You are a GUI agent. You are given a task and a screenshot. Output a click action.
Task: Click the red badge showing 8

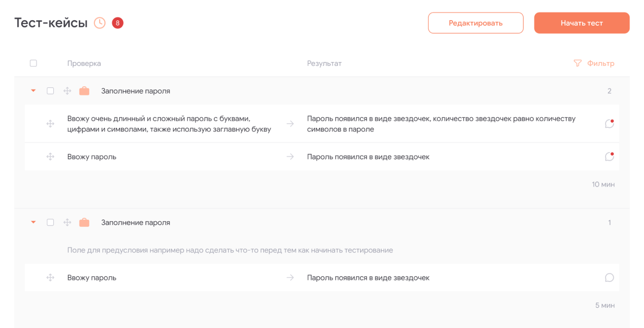click(118, 23)
